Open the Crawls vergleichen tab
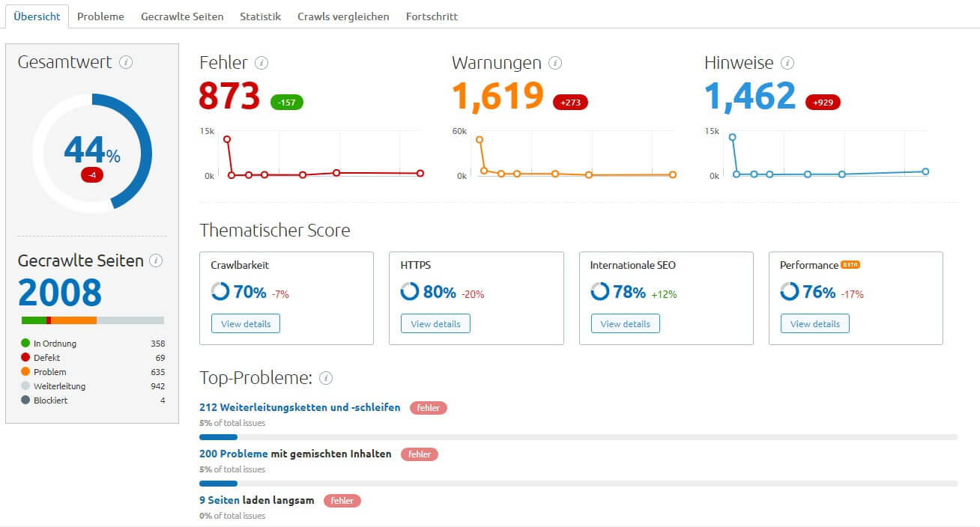 (343, 16)
